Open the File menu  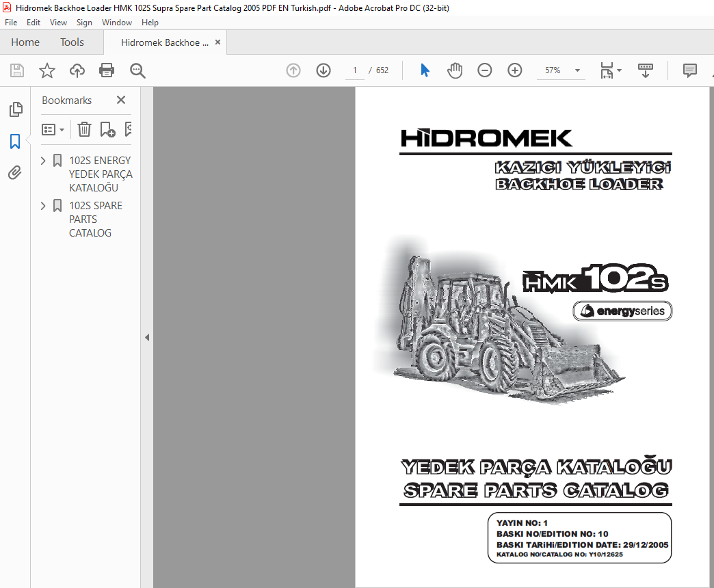[x=11, y=23]
